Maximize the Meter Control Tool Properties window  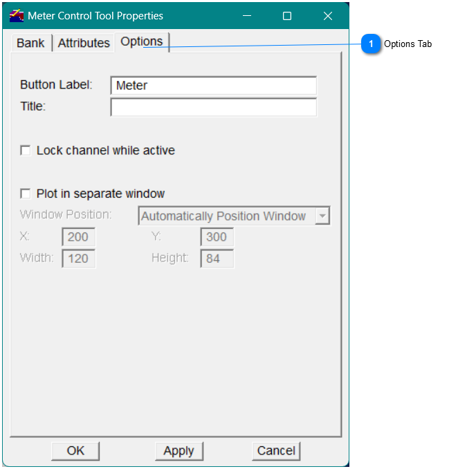click(x=287, y=16)
